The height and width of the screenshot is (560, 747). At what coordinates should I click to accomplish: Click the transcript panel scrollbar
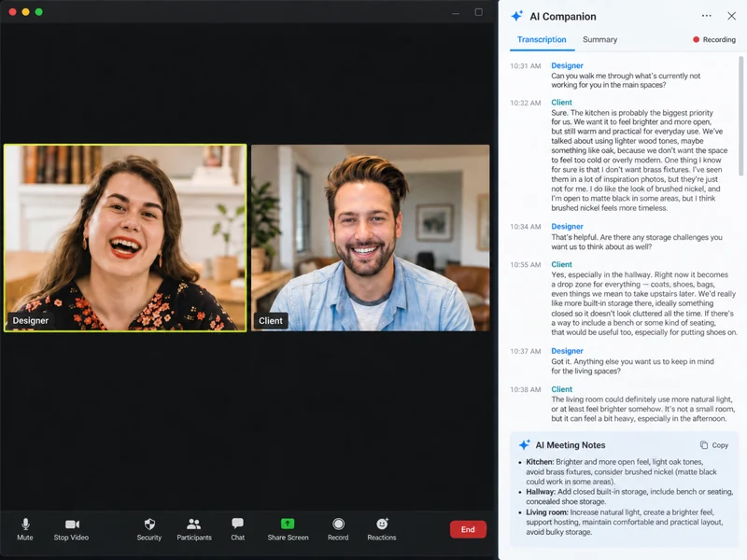(x=740, y=116)
